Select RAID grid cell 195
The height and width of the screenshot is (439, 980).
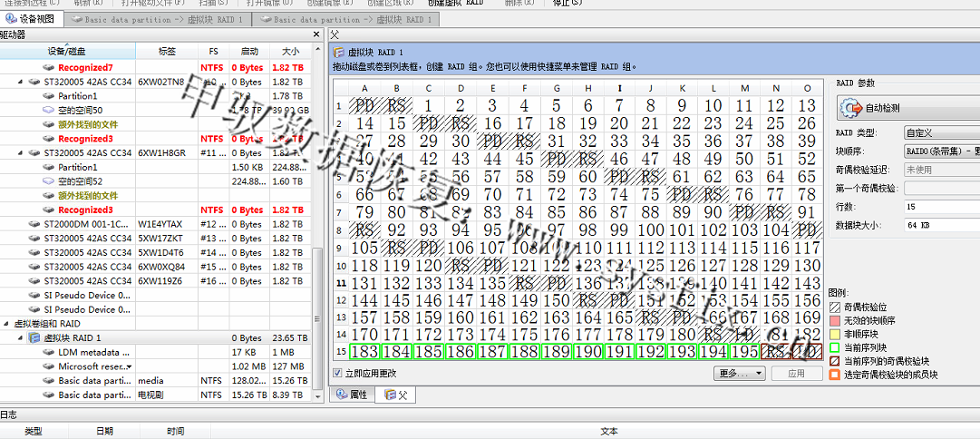[744, 352]
